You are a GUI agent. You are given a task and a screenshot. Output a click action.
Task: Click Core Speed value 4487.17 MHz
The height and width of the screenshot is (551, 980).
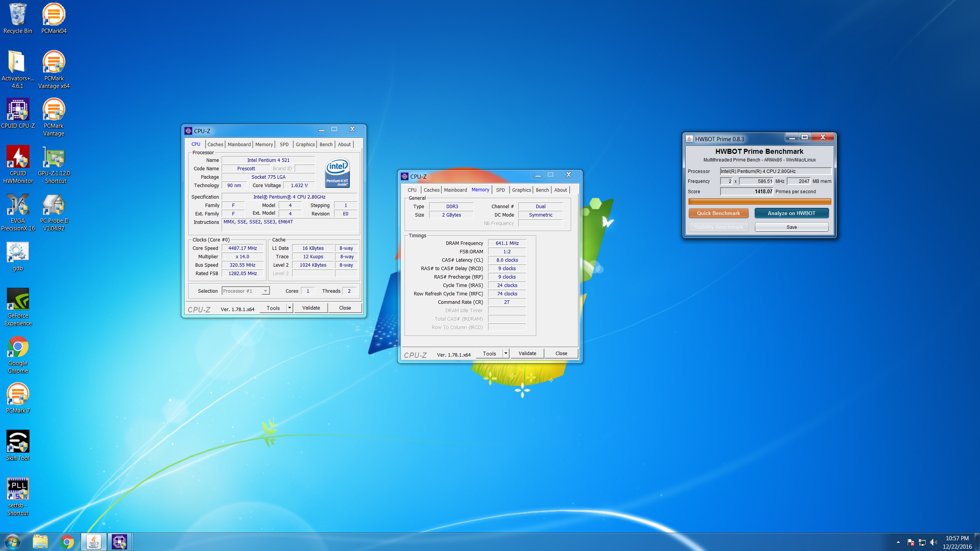pyautogui.click(x=243, y=248)
